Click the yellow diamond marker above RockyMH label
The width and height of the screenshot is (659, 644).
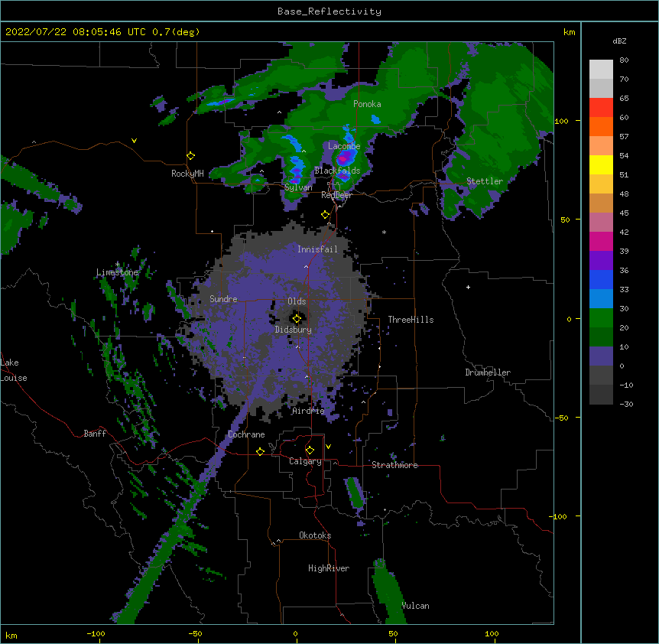(x=190, y=156)
